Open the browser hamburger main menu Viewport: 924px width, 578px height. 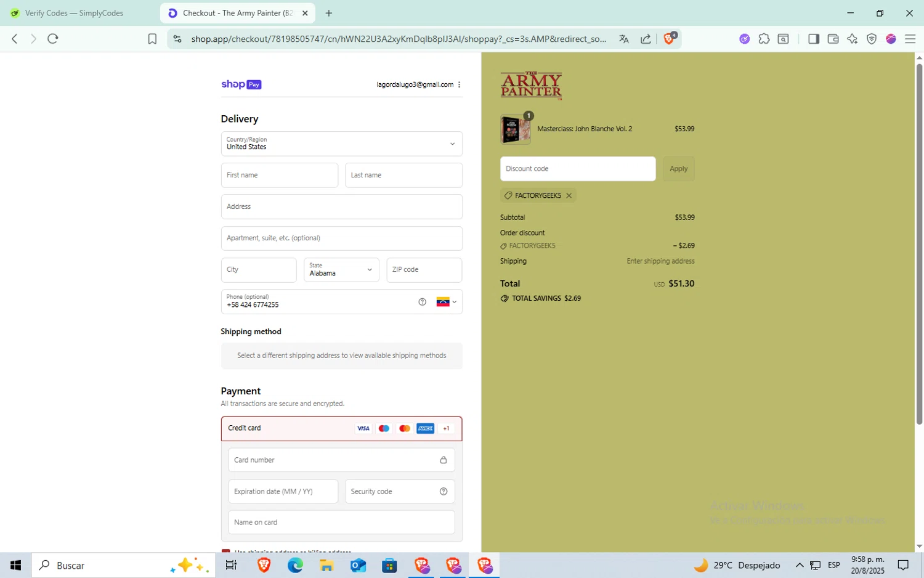point(910,39)
